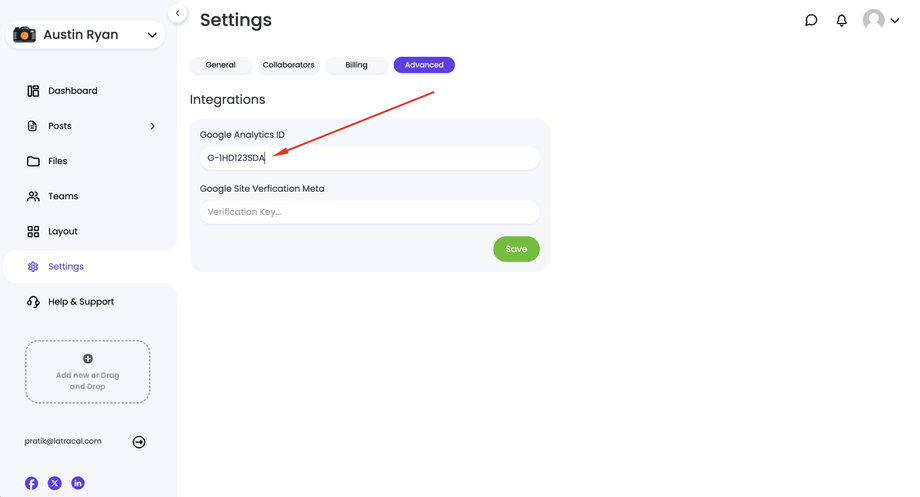
Task: Expand the Posts submenu arrow
Action: (152, 126)
